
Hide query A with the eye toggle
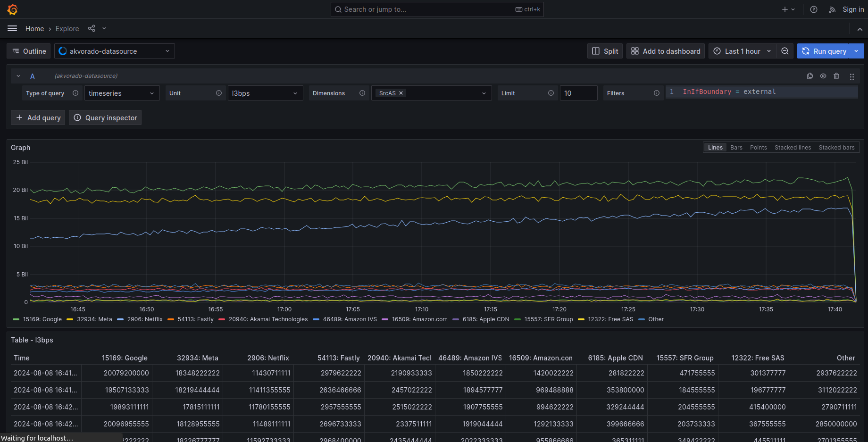[x=823, y=76]
